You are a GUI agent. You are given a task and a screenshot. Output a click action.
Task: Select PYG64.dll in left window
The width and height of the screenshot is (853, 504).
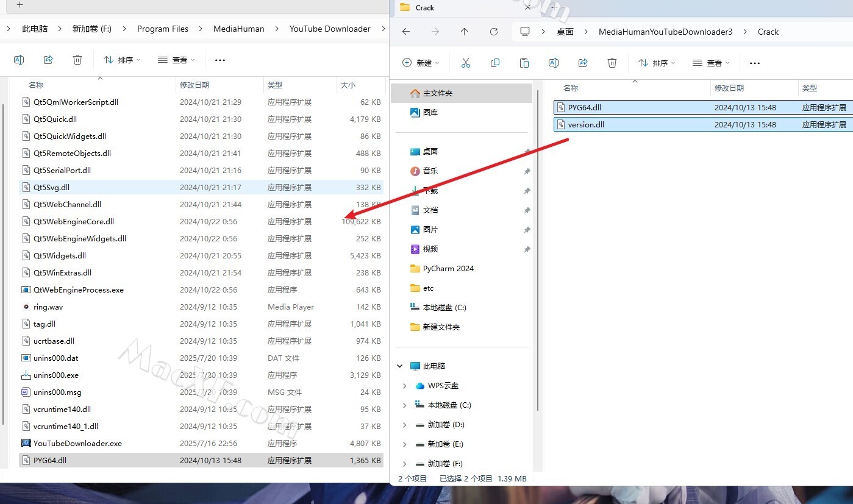pos(201,460)
